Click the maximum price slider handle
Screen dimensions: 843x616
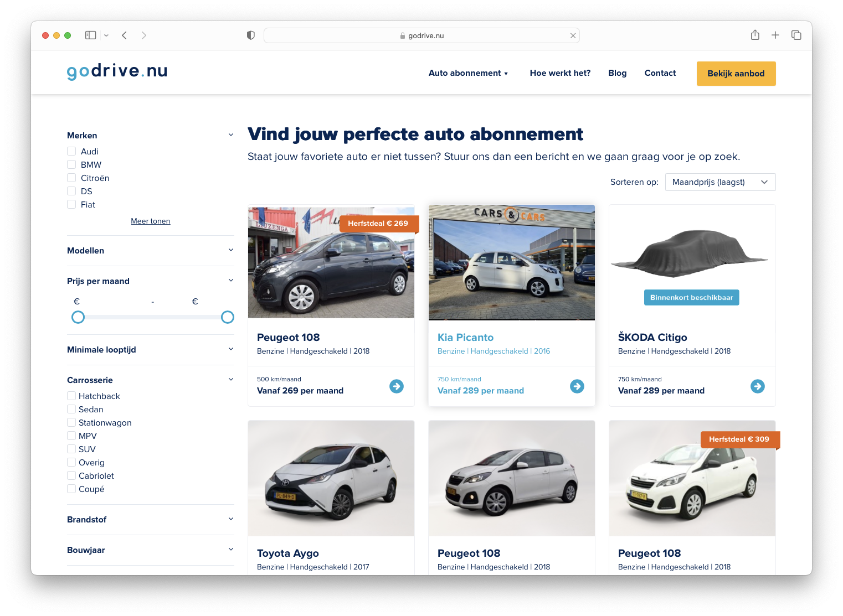[228, 317]
